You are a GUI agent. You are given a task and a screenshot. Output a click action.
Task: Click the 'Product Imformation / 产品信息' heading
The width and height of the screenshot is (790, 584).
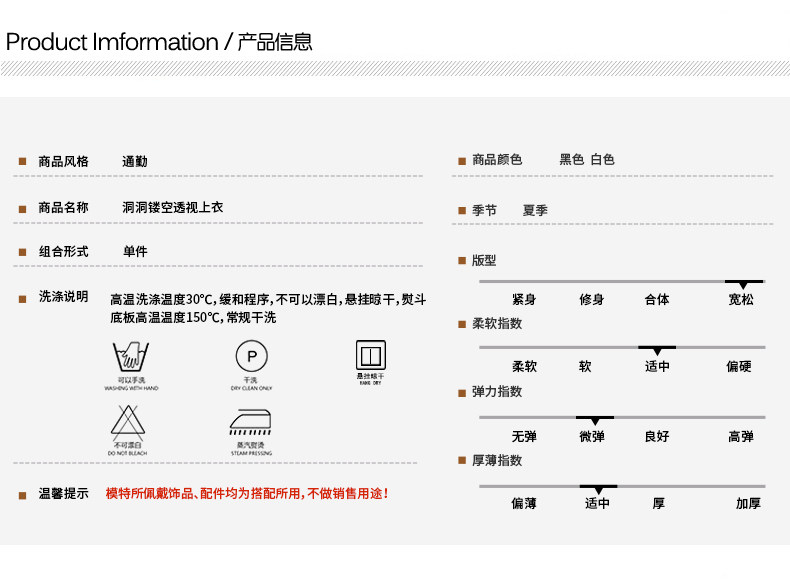point(159,42)
